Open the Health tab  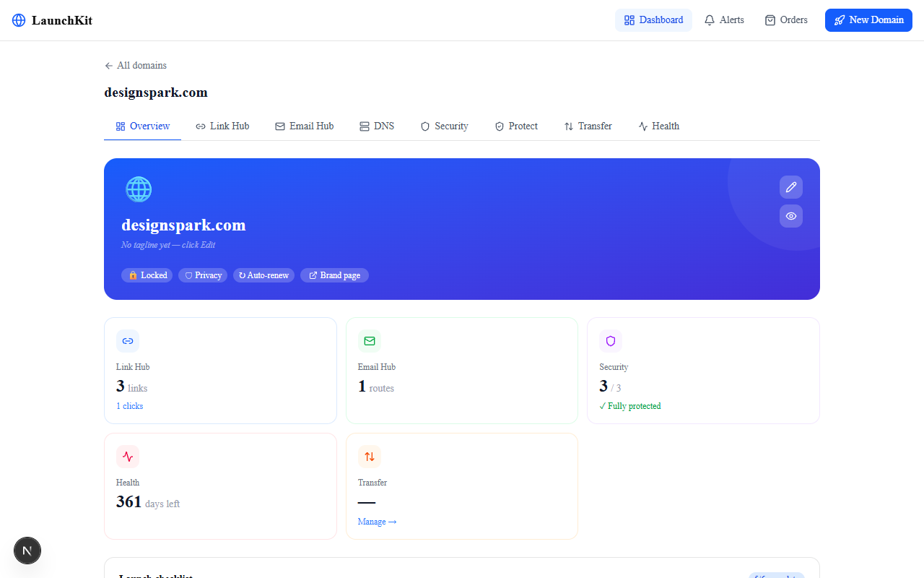coord(659,126)
